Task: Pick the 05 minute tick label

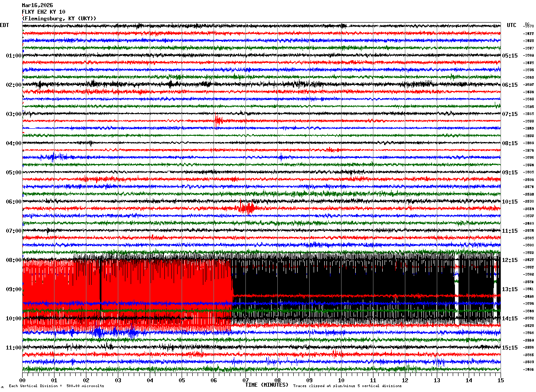Action: click(x=182, y=380)
